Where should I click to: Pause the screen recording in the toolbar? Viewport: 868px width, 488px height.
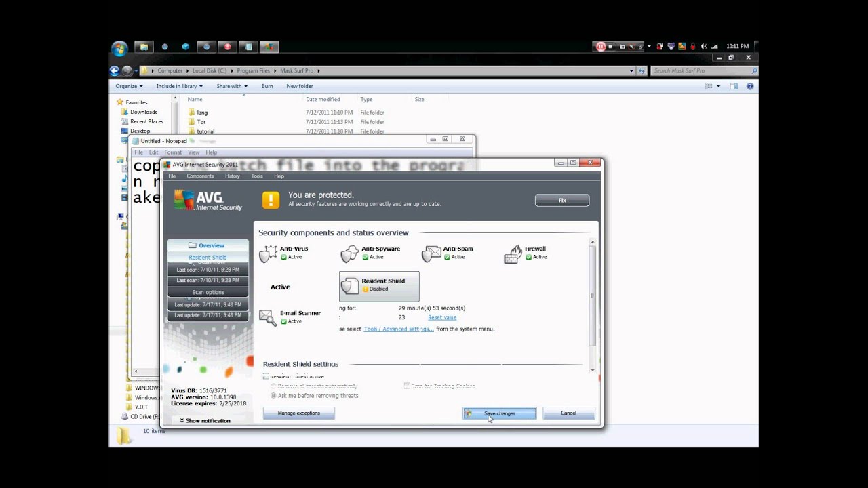click(601, 47)
